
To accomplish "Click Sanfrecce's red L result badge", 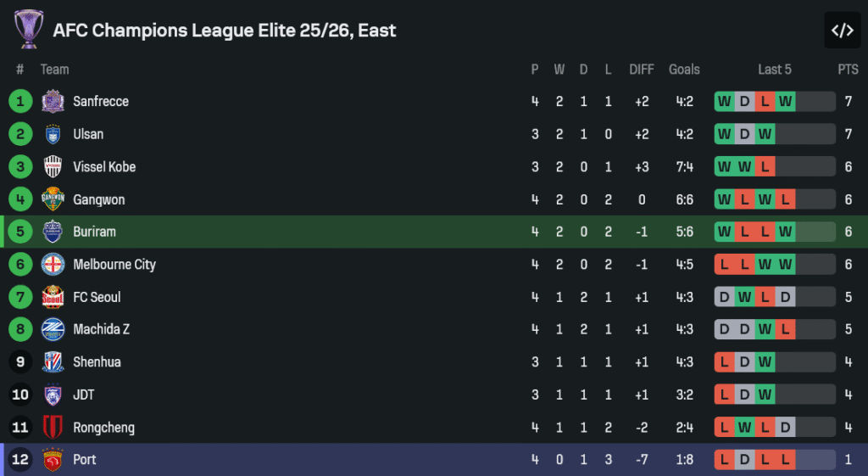I will [x=765, y=102].
